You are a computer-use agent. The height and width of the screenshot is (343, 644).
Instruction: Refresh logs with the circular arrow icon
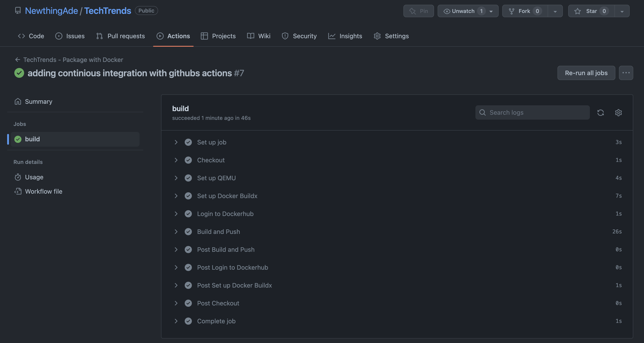[x=601, y=113]
